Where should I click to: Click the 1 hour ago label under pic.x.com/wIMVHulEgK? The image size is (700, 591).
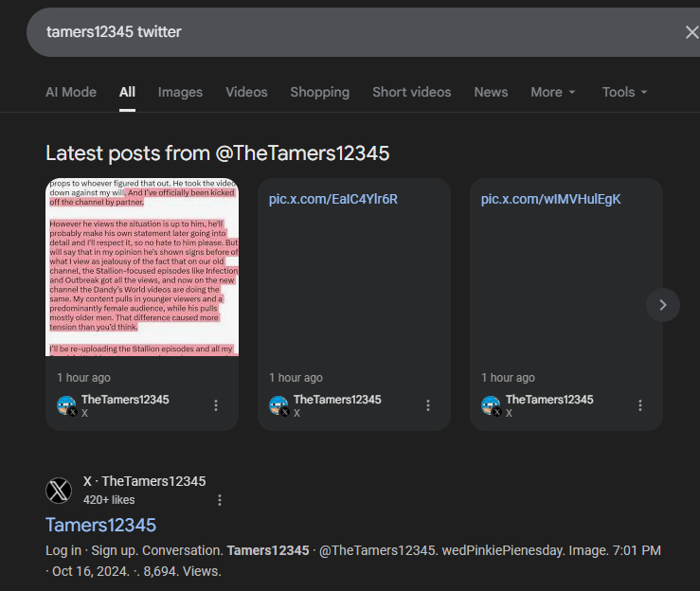coord(508,378)
